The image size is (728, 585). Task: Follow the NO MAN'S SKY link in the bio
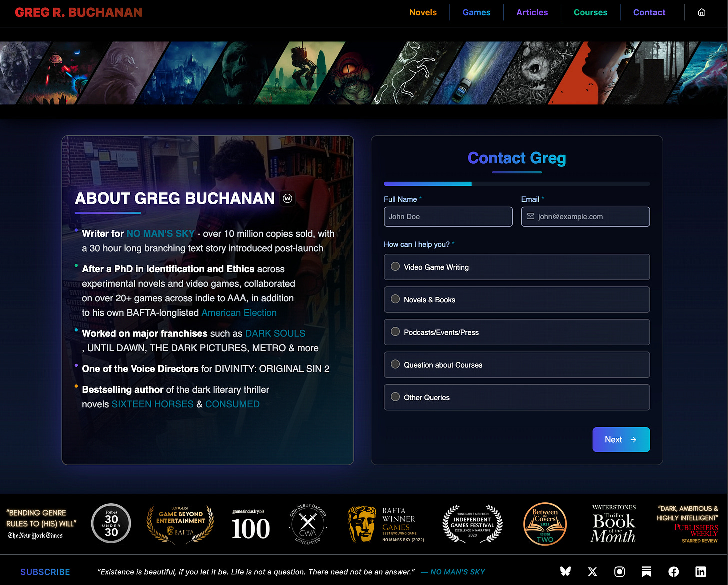[160, 234]
